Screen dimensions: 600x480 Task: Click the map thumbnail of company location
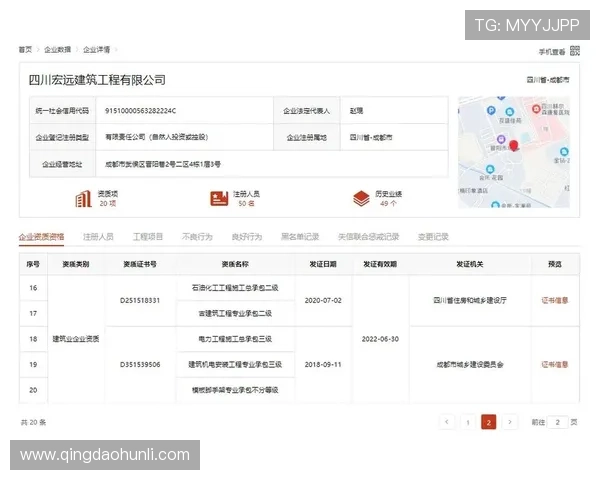coord(514,152)
